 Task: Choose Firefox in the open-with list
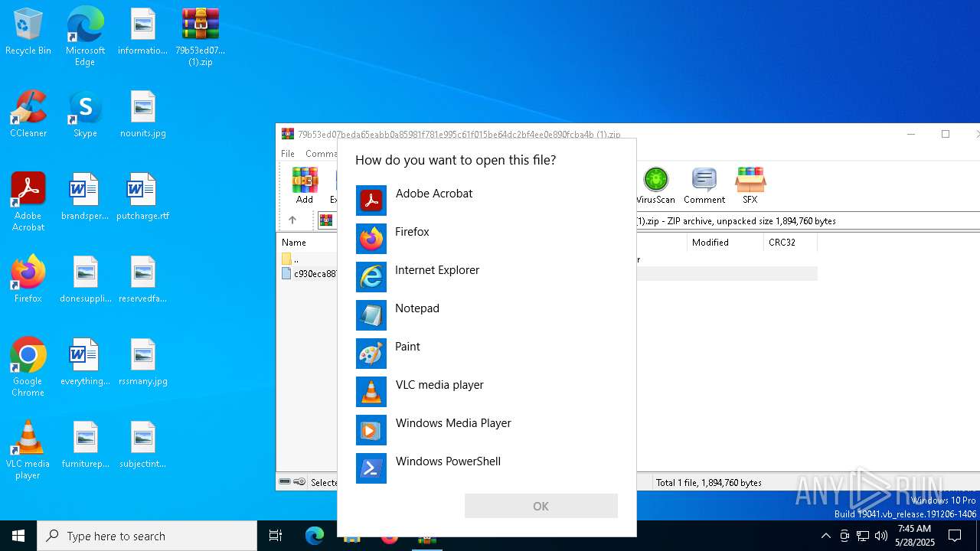coord(486,239)
